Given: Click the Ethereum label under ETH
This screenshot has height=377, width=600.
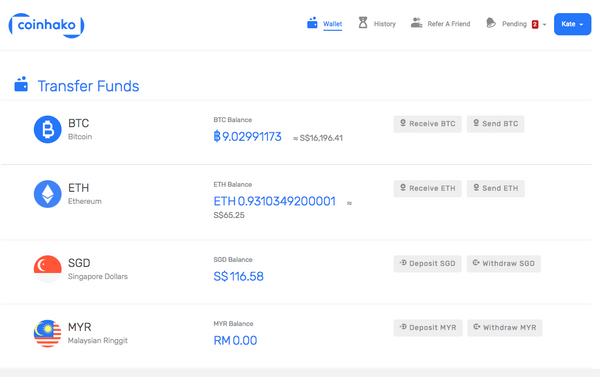Looking at the screenshot, I should pyautogui.click(x=85, y=201).
